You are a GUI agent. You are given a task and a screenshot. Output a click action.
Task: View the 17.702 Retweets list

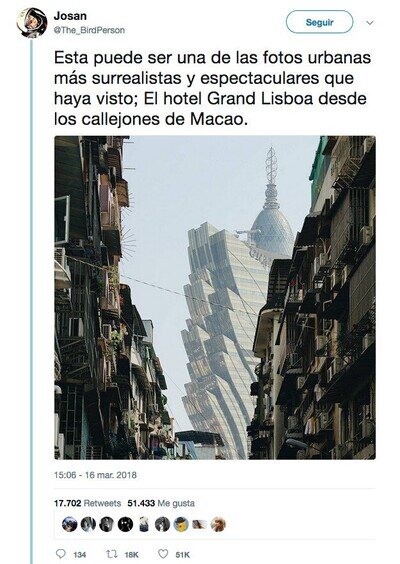click(x=87, y=503)
